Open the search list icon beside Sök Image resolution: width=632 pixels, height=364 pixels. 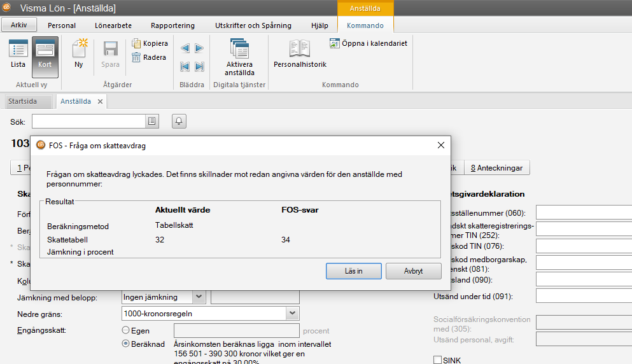pyautogui.click(x=152, y=121)
